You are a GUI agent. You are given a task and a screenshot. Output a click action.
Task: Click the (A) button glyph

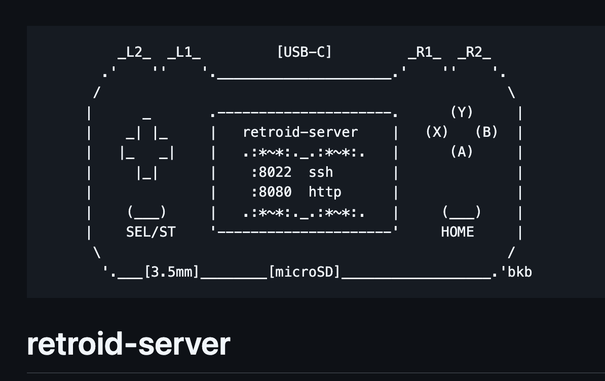[x=461, y=152]
